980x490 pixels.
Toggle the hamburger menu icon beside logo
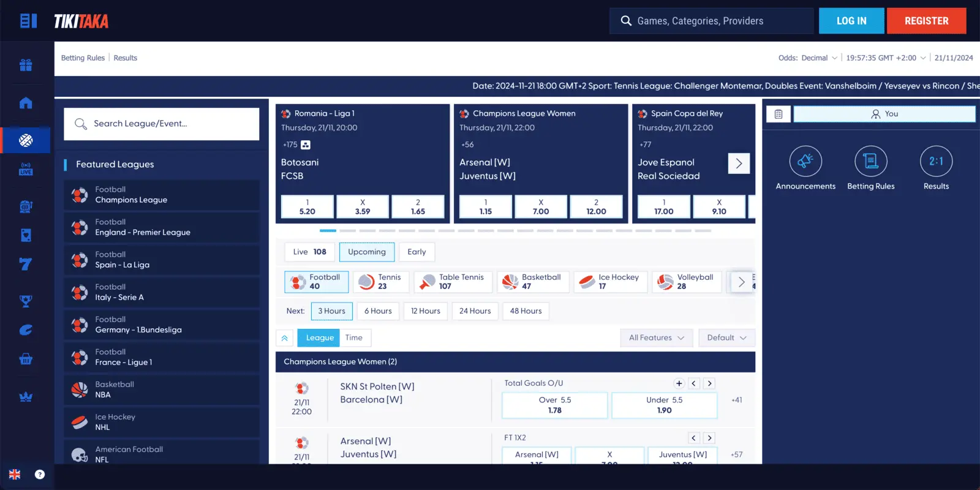(x=28, y=21)
